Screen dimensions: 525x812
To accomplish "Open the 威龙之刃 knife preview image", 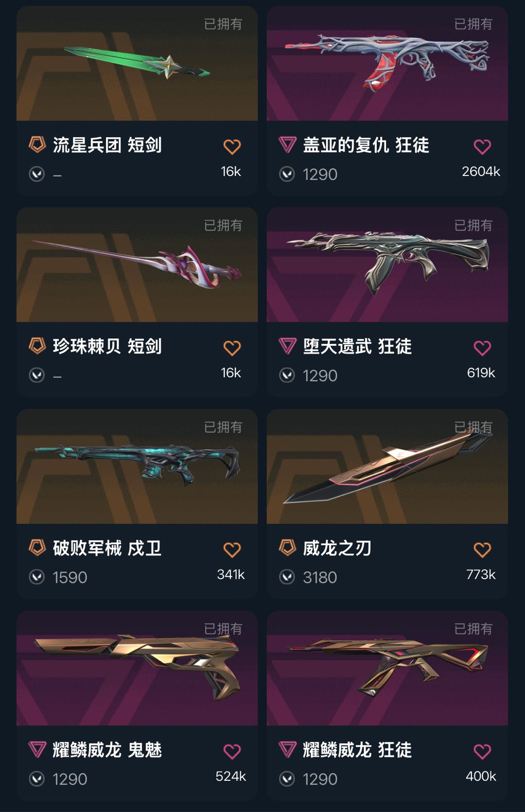I will pyautogui.click(x=387, y=466).
